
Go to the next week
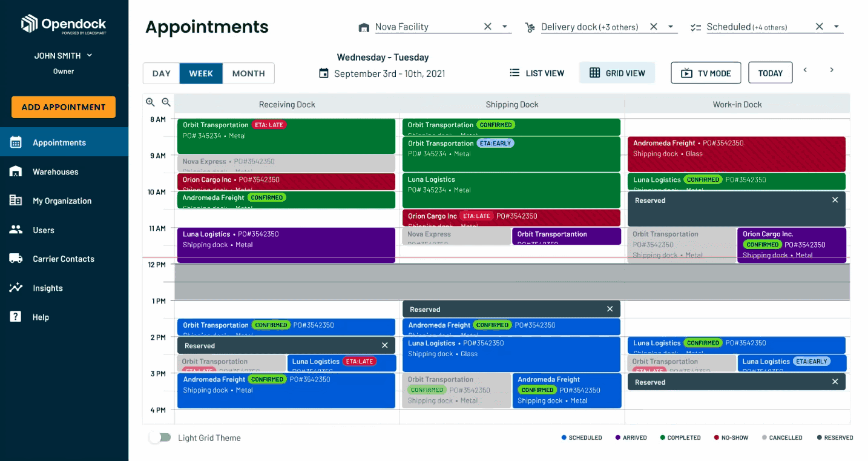(832, 70)
